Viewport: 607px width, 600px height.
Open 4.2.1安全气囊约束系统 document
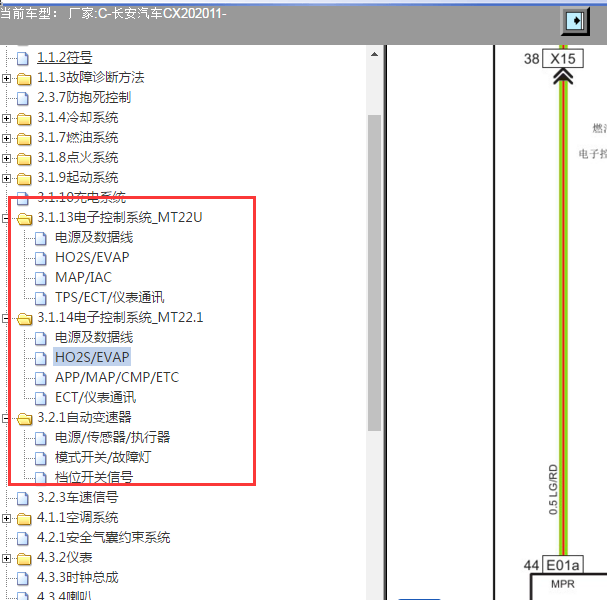click(103, 537)
